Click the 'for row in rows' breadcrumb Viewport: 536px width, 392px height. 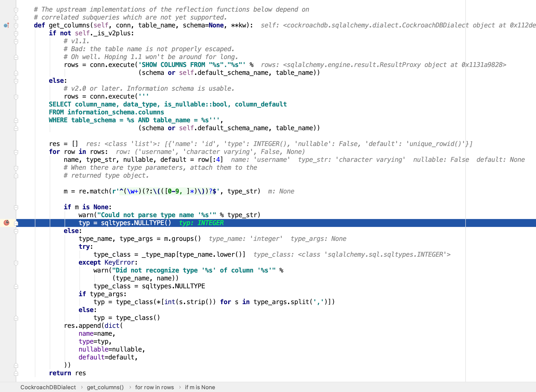click(155, 387)
